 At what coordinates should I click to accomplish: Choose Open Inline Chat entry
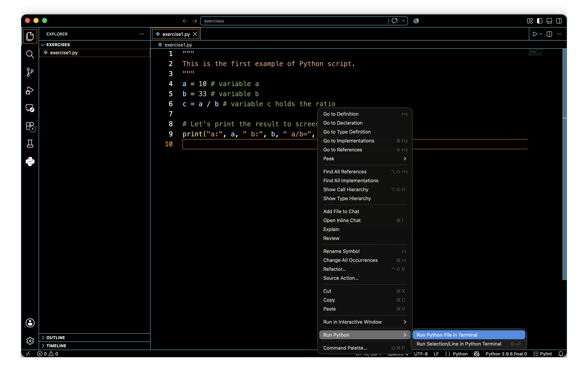365,220
